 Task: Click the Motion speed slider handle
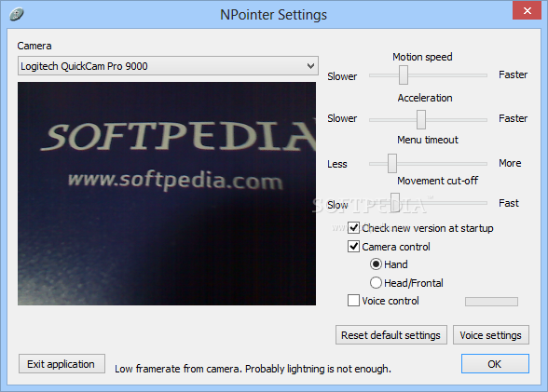coord(404,74)
